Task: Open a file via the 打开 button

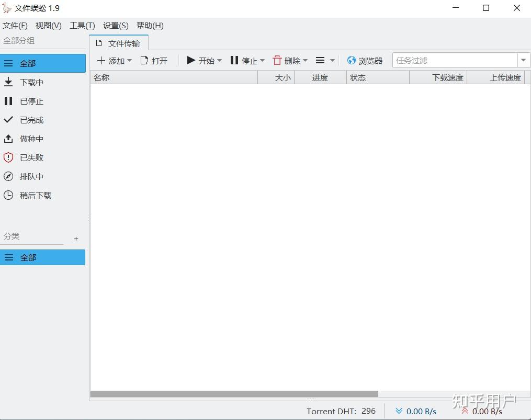Action: click(x=154, y=60)
